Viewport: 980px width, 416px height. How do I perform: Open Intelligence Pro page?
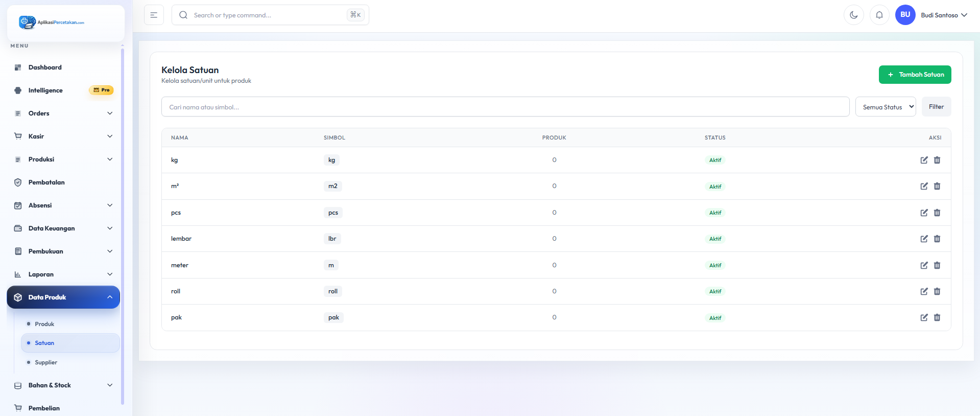tap(63, 90)
